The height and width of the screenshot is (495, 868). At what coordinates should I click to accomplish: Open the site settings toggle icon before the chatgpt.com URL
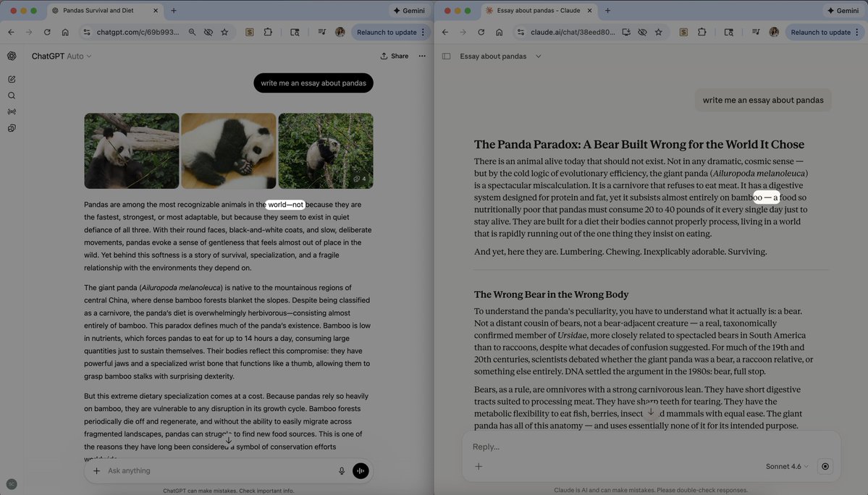[x=87, y=32]
